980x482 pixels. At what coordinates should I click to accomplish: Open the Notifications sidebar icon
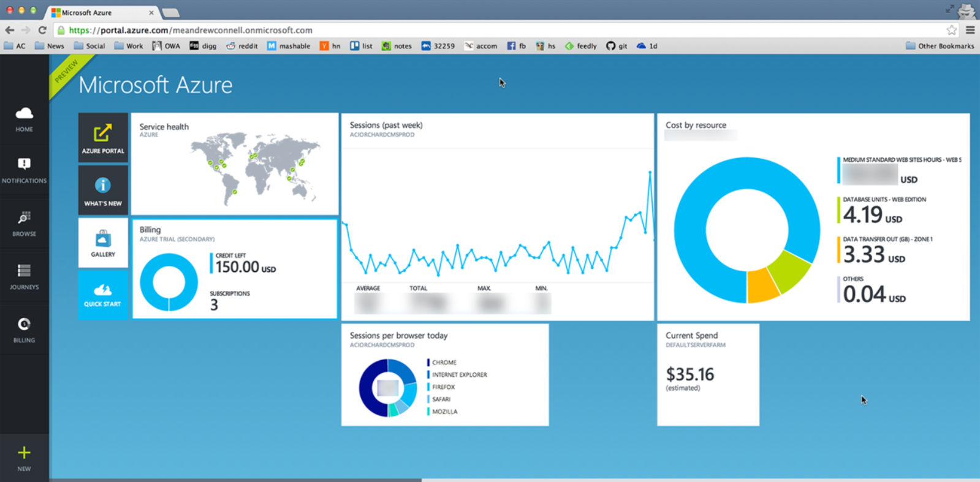pos(24,171)
